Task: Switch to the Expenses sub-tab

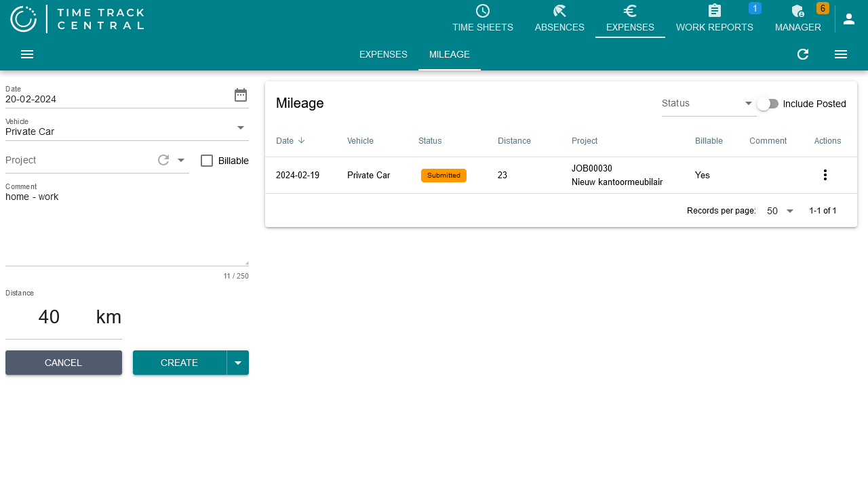Action: click(x=383, y=54)
